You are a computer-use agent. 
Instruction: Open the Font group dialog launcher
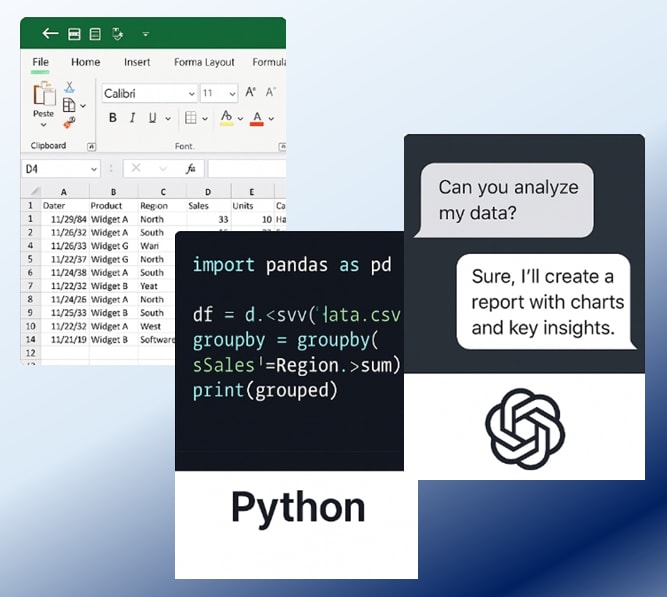[x=282, y=147]
